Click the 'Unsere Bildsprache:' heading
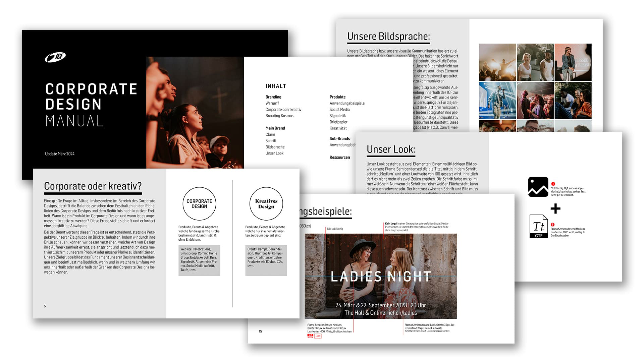The height and width of the screenshot is (362, 644). (x=388, y=36)
